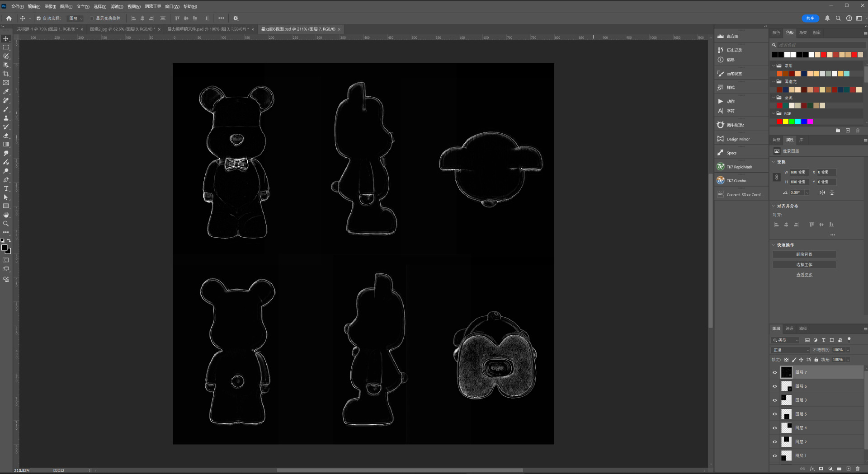Open the 滤镜(T) menu

pyautogui.click(x=117, y=6)
